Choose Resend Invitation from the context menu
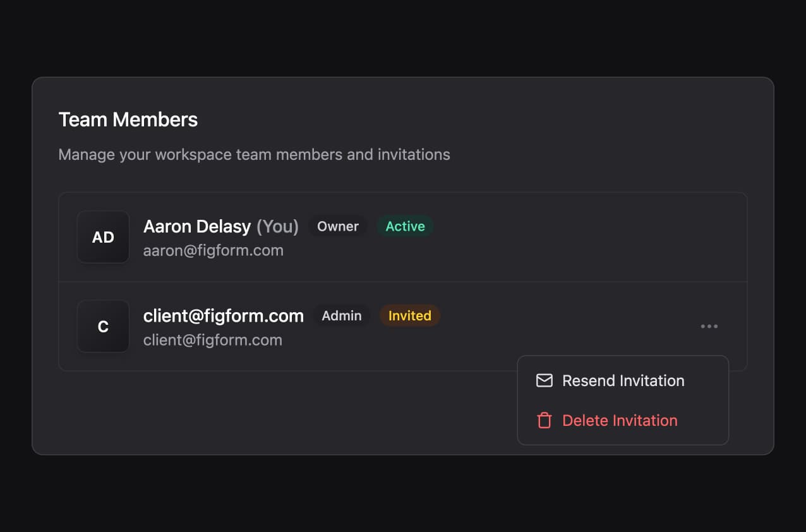Image resolution: width=806 pixels, height=532 pixels. point(623,381)
